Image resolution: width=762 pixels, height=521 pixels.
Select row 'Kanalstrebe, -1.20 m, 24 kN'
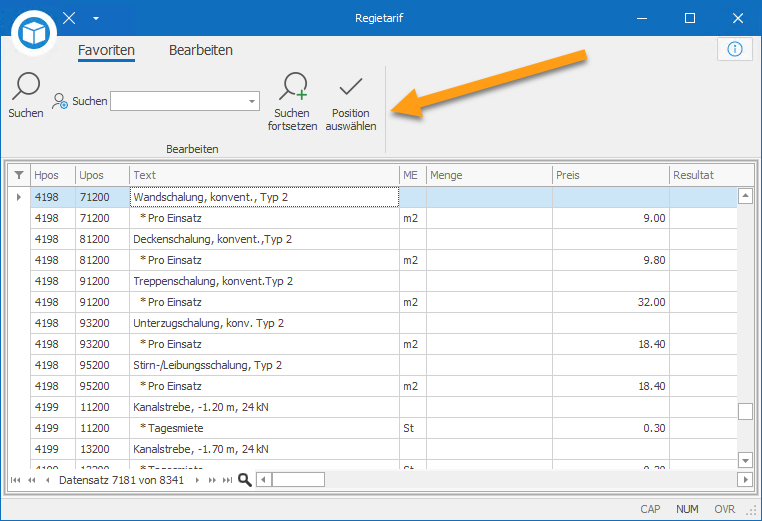point(384,407)
